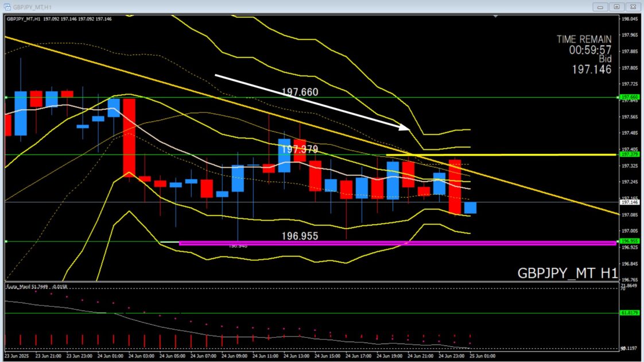
Task: Click the 23 Jun 2025 date axis label
Action: coord(17,356)
